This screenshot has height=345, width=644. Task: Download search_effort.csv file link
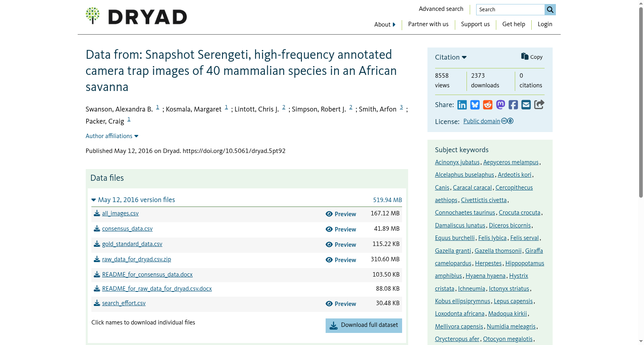click(124, 303)
